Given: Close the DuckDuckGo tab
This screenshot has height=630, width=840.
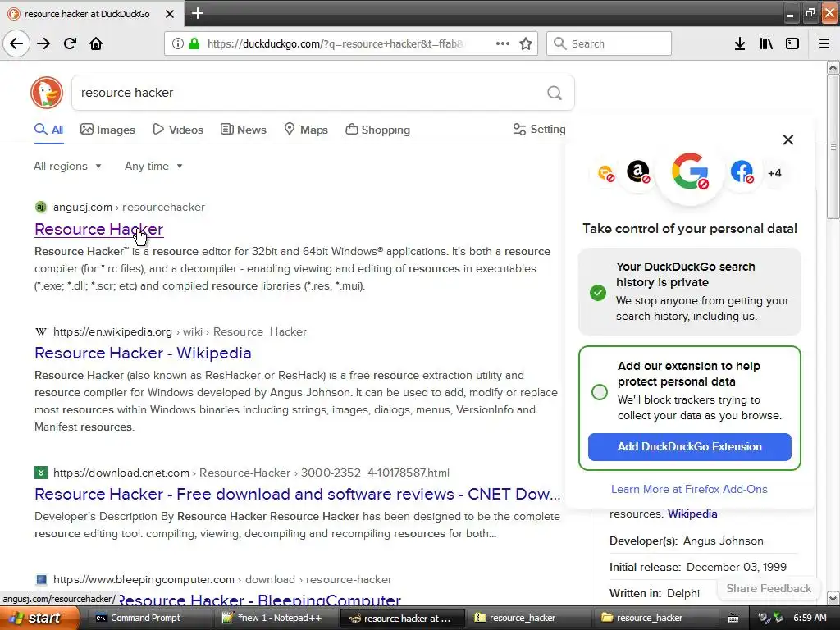Looking at the screenshot, I should pyautogui.click(x=169, y=14).
